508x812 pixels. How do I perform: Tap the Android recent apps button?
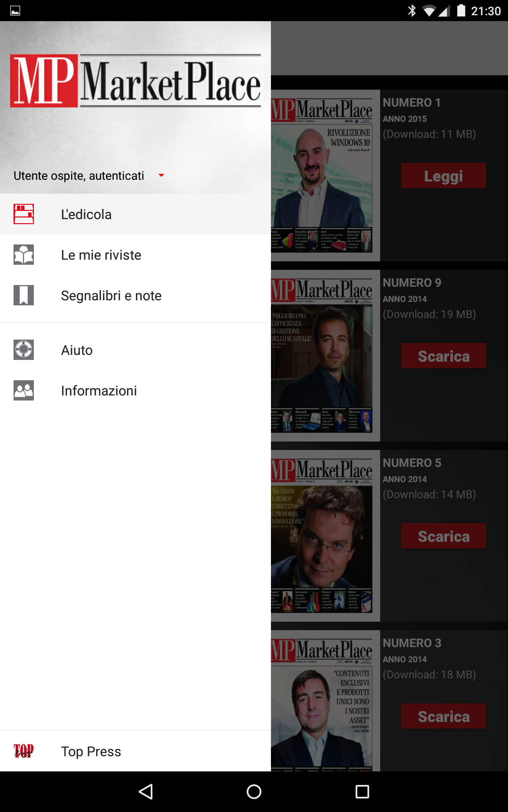pyautogui.click(x=362, y=792)
